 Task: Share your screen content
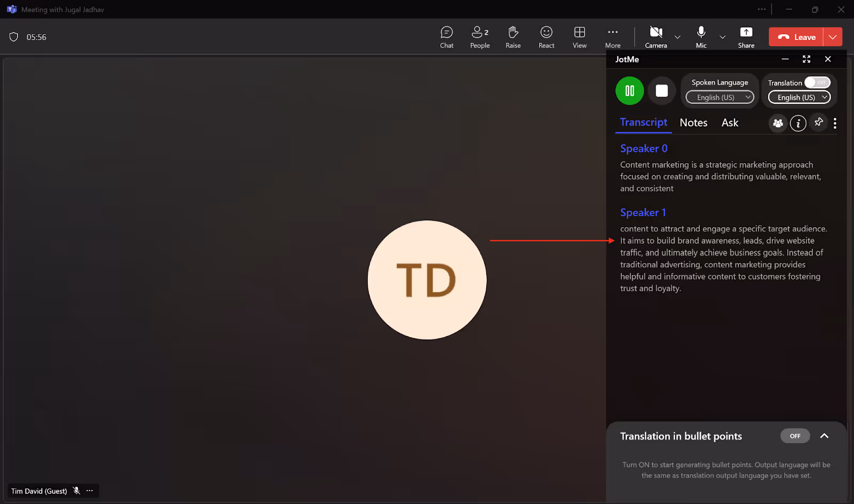746,37
